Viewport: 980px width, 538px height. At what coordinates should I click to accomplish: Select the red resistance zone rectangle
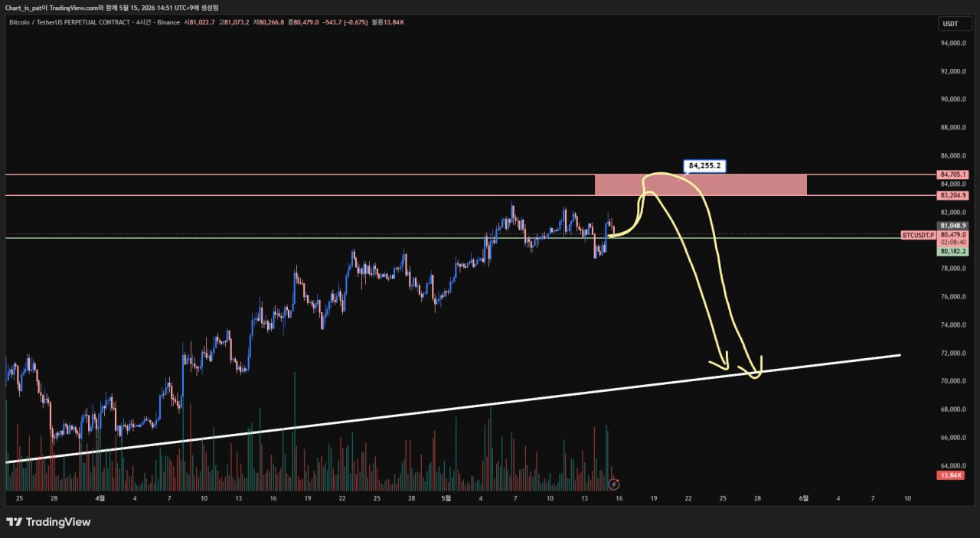tap(701, 184)
